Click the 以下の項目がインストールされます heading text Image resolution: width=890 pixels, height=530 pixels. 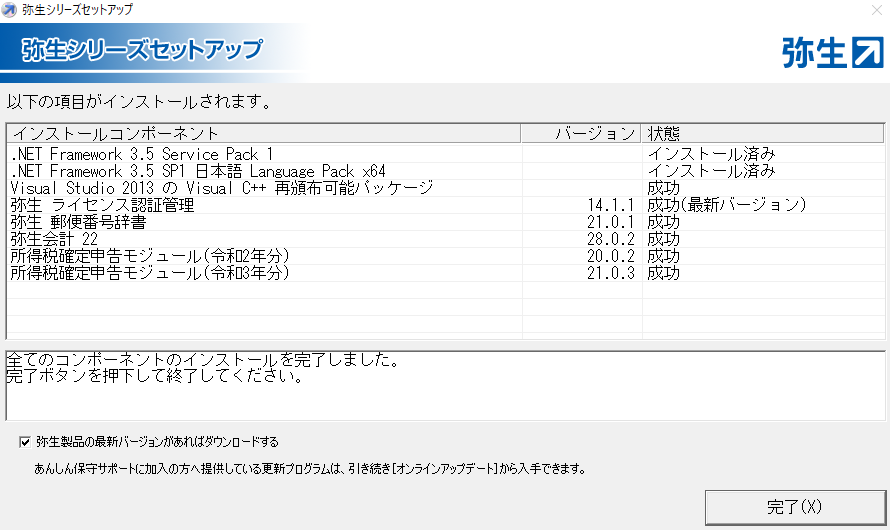[139, 102]
